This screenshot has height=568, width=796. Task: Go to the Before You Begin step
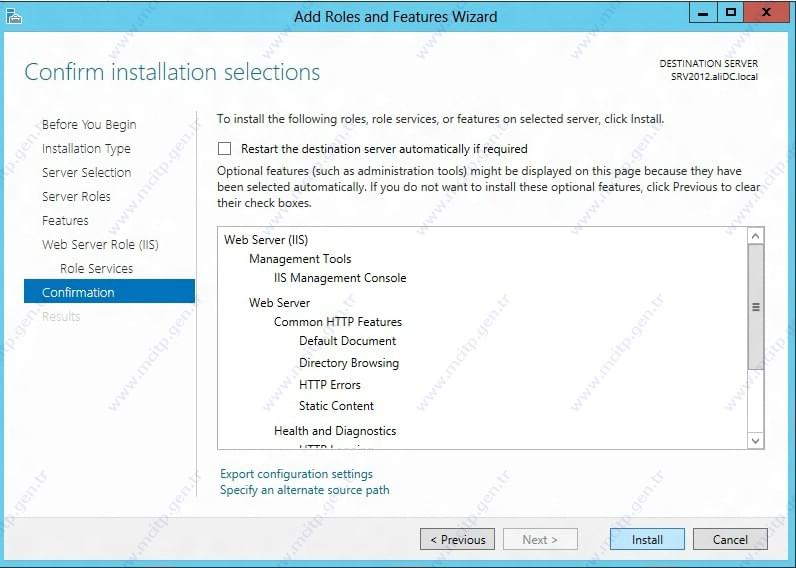[x=89, y=124]
